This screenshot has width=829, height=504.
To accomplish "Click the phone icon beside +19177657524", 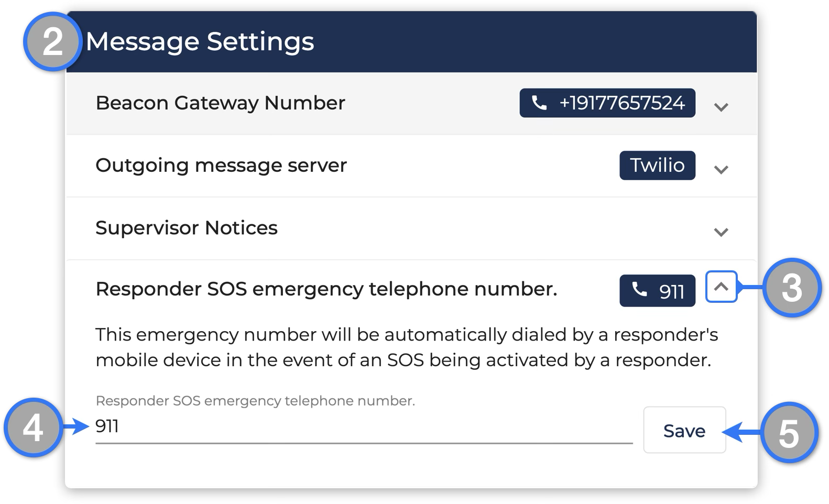I will [x=539, y=103].
